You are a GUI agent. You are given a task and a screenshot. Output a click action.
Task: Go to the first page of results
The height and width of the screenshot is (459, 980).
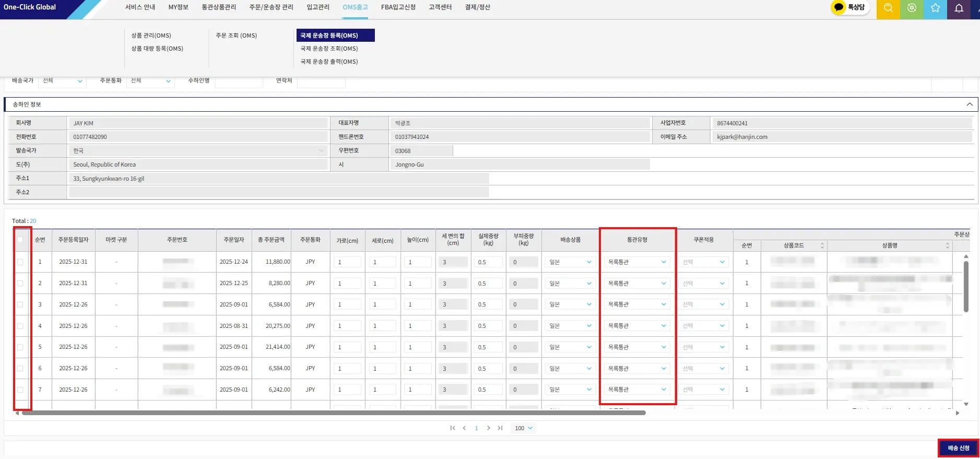coord(453,428)
